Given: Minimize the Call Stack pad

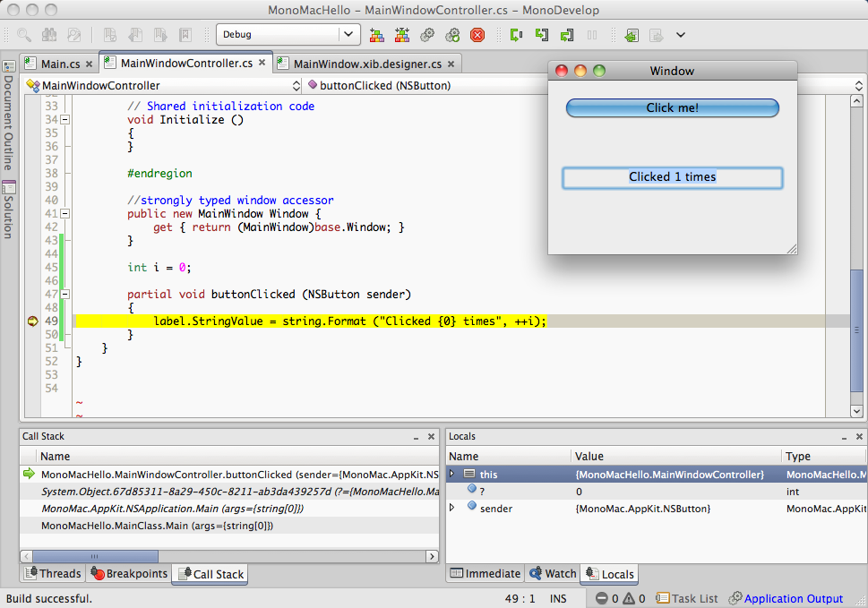Looking at the screenshot, I should 416,437.
